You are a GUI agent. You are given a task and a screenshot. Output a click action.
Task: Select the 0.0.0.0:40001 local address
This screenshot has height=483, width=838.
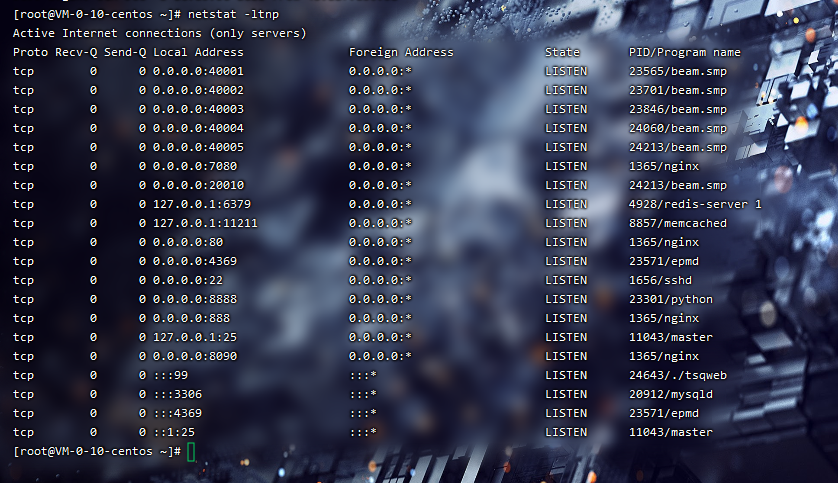(x=198, y=71)
